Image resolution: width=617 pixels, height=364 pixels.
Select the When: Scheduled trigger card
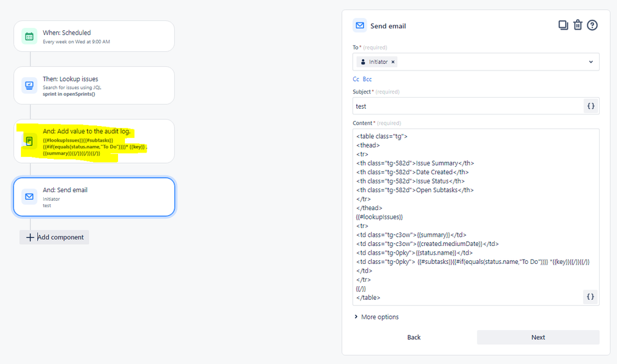[x=94, y=36]
